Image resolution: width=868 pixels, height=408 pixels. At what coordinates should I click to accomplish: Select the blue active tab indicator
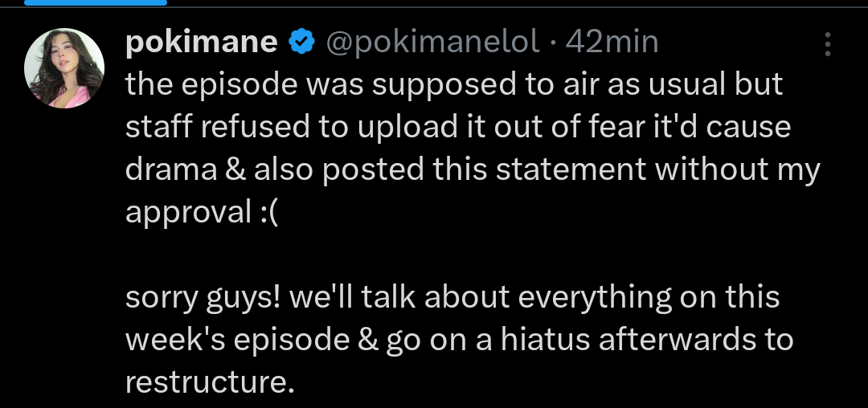coord(95,2)
